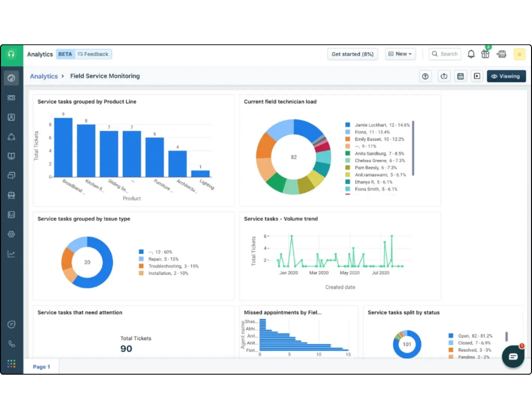Open the gift icon showing 2 updates
The height and width of the screenshot is (419, 532).
pyautogui.click(x=485, y=54)
